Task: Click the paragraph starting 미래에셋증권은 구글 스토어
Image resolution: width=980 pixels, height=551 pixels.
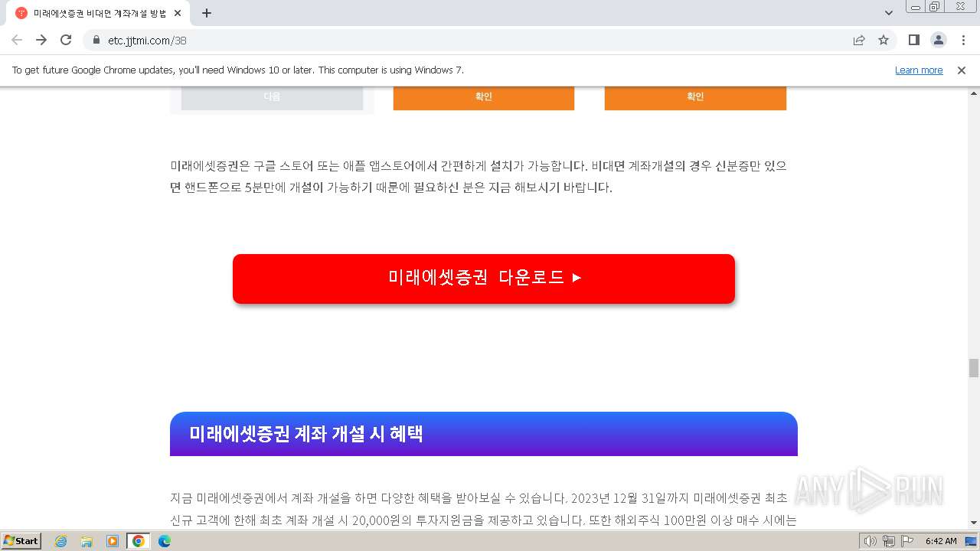Action: pyautogui.click(x=479, y=177)
